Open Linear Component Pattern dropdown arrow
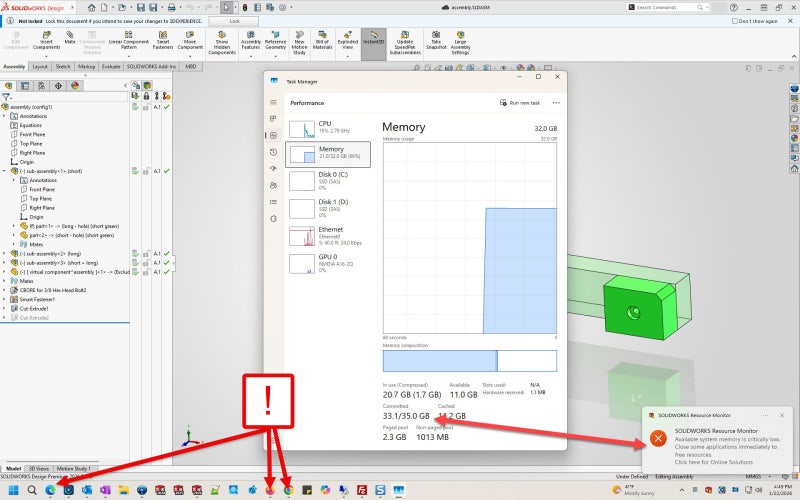The width and height of the screenshot is (800, 500). [x=129, y=55]
